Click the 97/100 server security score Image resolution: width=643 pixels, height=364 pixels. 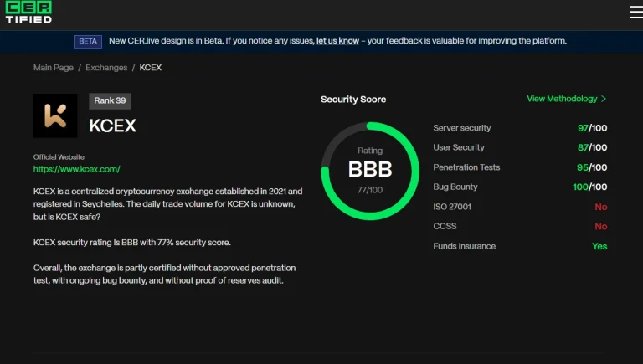[x=592, y=128]
